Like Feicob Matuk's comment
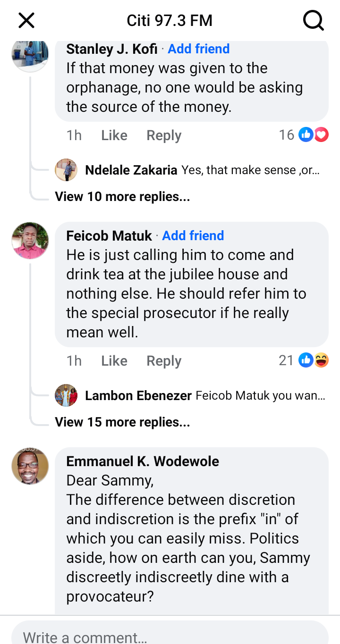Viewport: 340px width, 644px height. (x=114, y=361)
